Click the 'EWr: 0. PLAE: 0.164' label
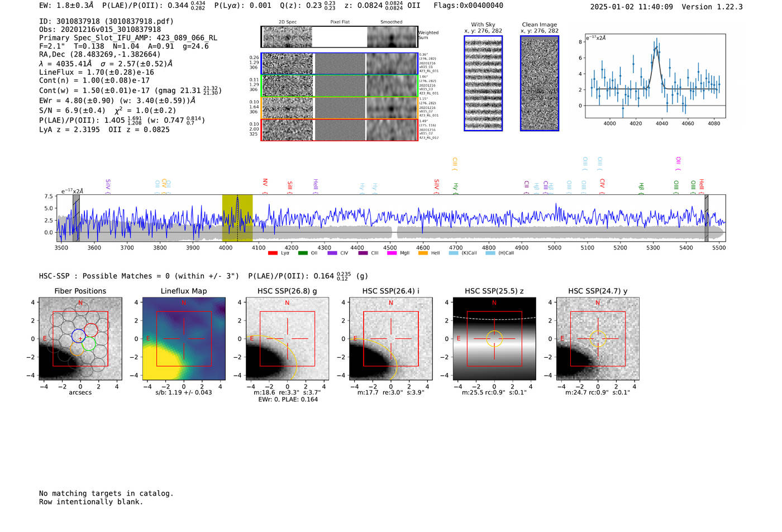 288,399
